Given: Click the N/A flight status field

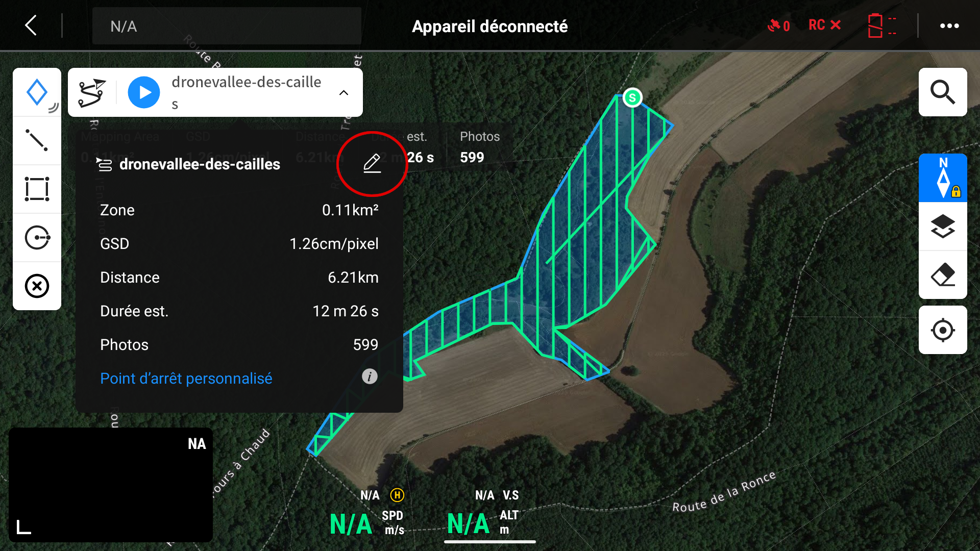Looking at the screenshot, I should (227, 26).
